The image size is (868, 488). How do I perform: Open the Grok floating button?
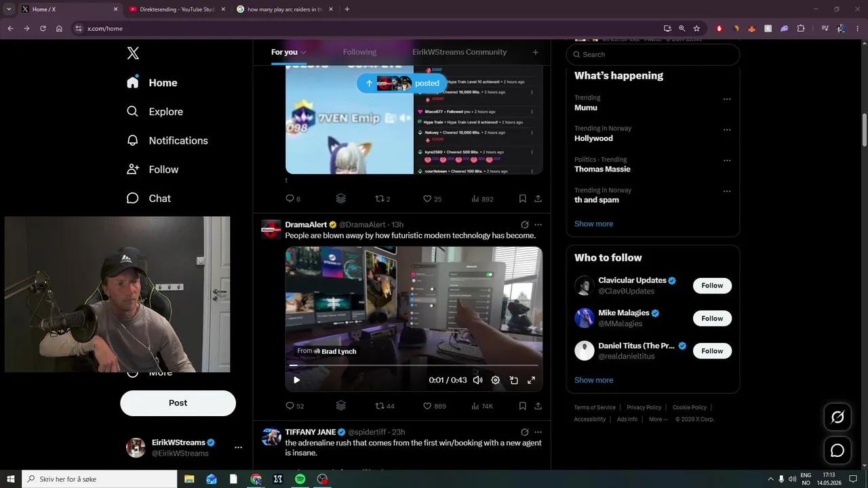(x=837, y=417)
